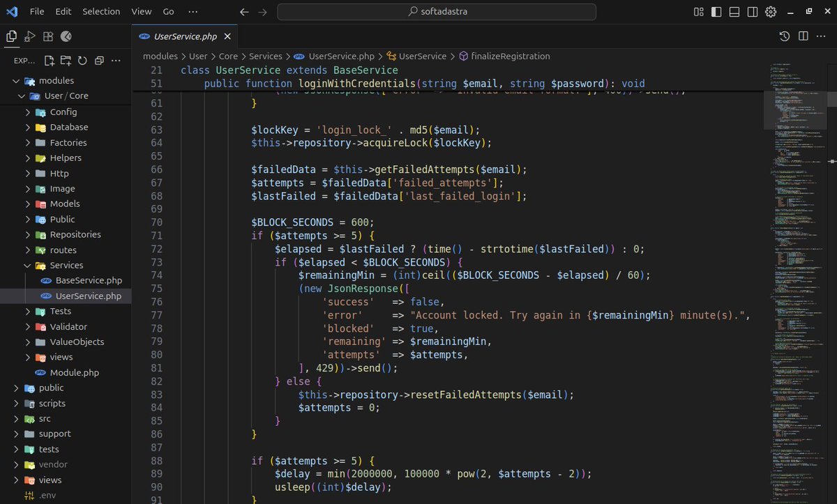Open Customize Layout icon in title bar
The image size is (837, 504).
pyautogui.click(x=699, y=12)
